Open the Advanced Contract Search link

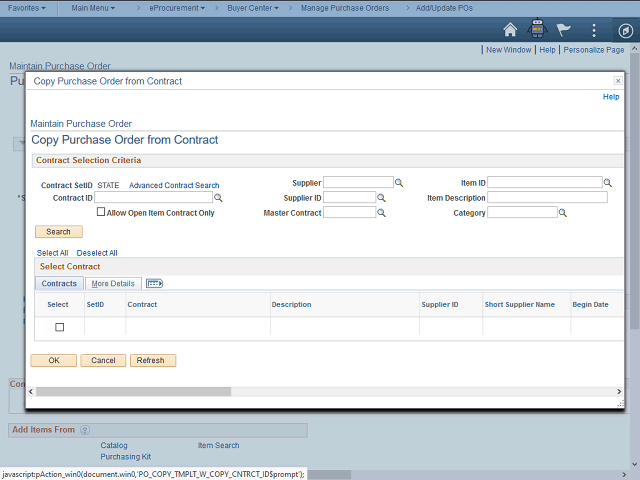(174, 185)
